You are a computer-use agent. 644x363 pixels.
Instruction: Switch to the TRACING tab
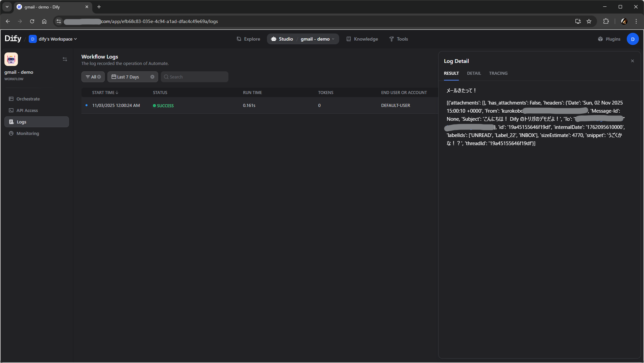point(498,73)
